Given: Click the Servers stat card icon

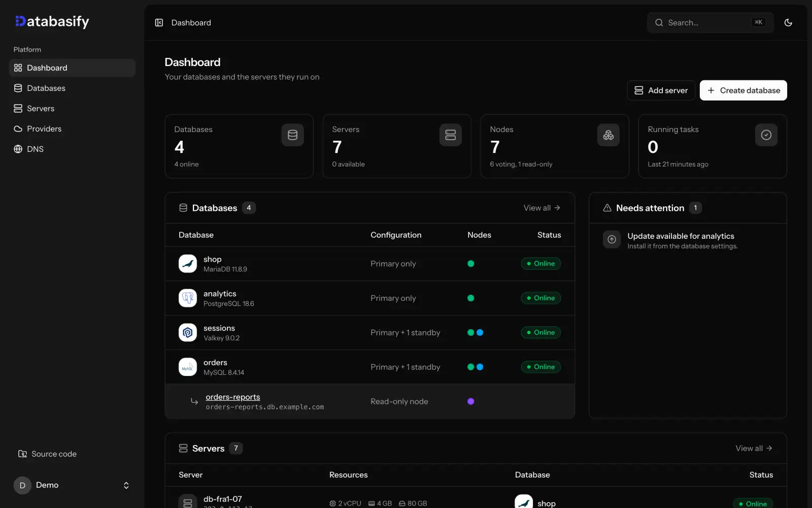Looking at the screenshot, I should coord(450,135).
